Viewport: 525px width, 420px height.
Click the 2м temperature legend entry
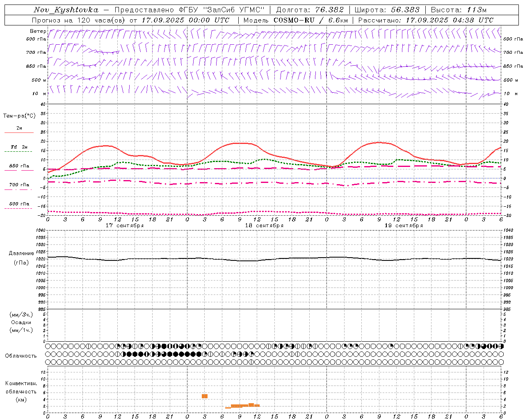[x=19, y=128]
